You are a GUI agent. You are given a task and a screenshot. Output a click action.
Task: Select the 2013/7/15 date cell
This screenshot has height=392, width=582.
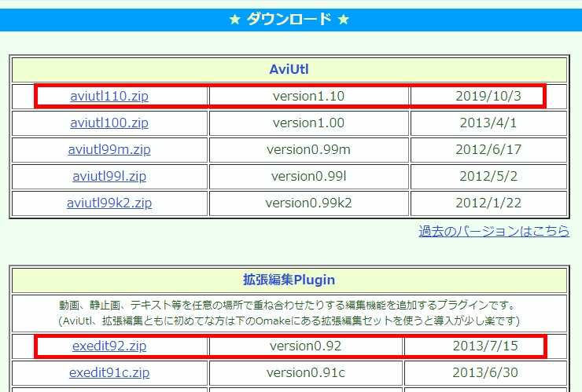[485, 346]
